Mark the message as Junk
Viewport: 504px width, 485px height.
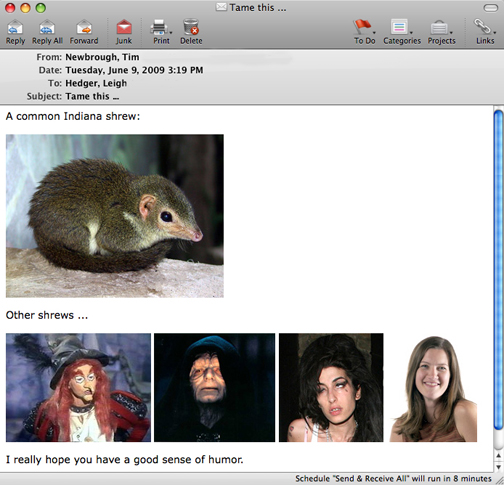pos(124,27)
